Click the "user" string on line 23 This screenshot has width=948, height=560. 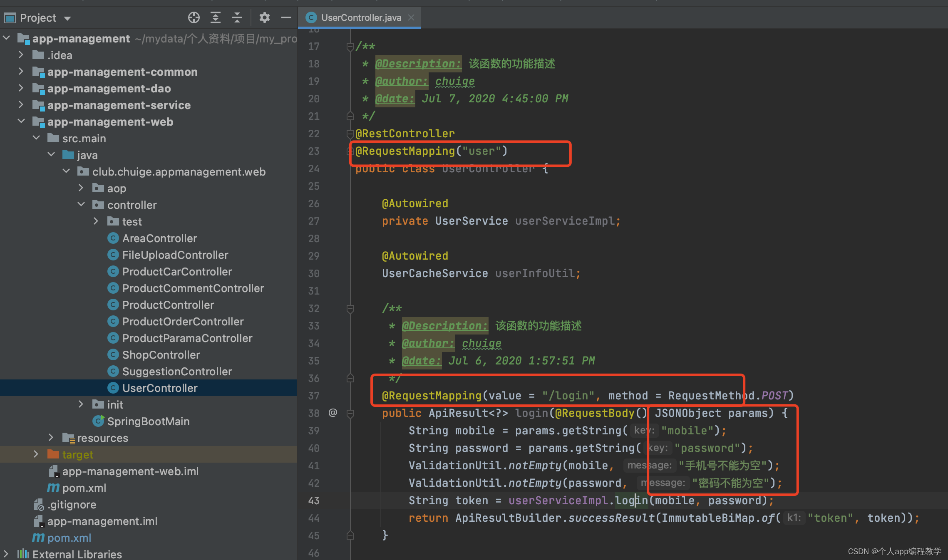(x=481, y=151)
